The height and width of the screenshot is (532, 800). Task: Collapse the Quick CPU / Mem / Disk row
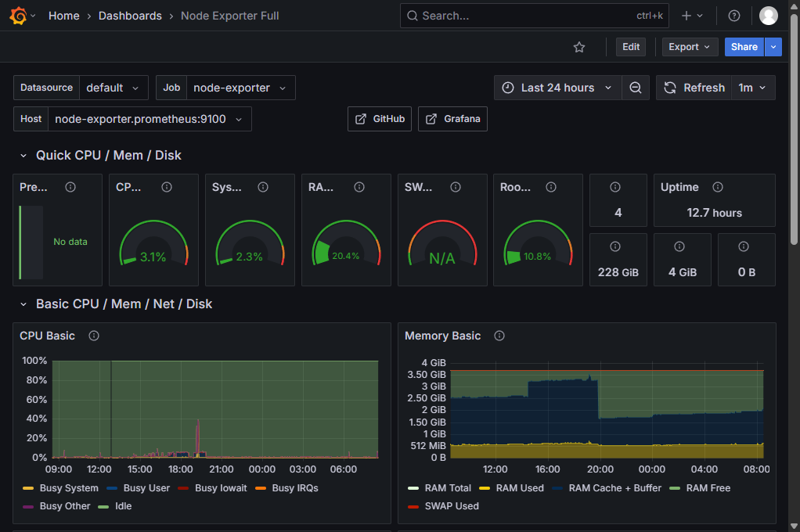point(23,156)
